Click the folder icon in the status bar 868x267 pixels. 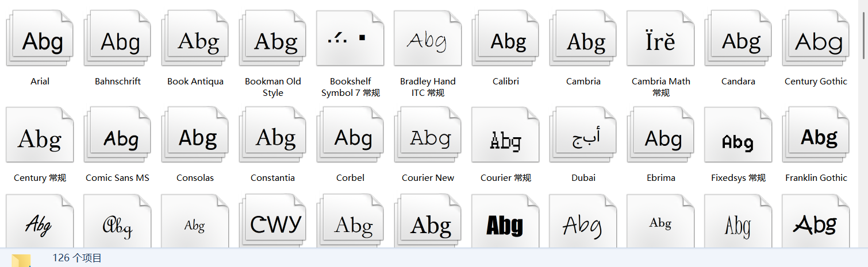click(22, 260)
